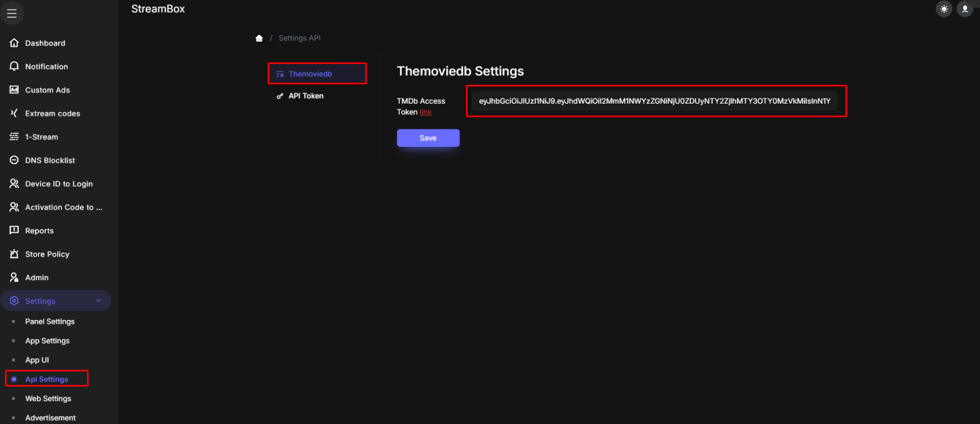
Task: Open the user profile avatar icon
Action: [965, 9]
